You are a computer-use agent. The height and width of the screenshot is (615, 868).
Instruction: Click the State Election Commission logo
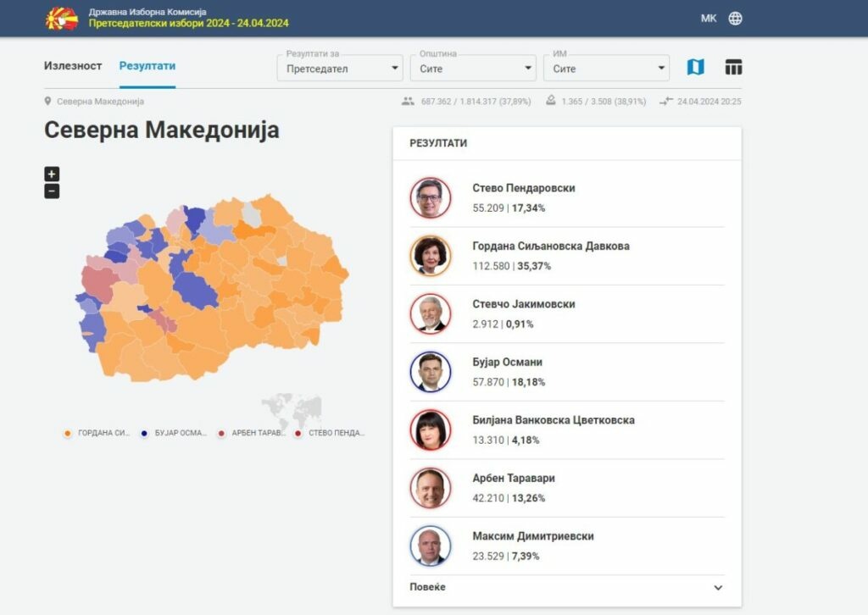(x=61, y=18)
